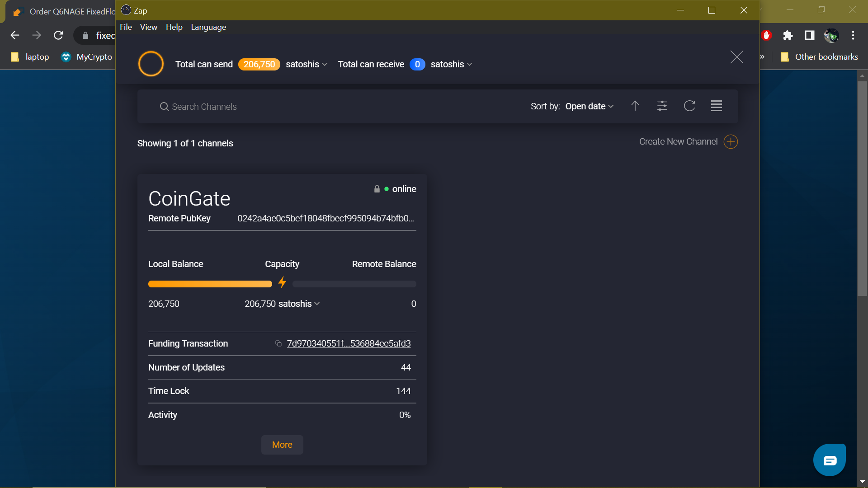868x488 pixels.
Task: Open the View menu
Action: click(x=149, y=27)
